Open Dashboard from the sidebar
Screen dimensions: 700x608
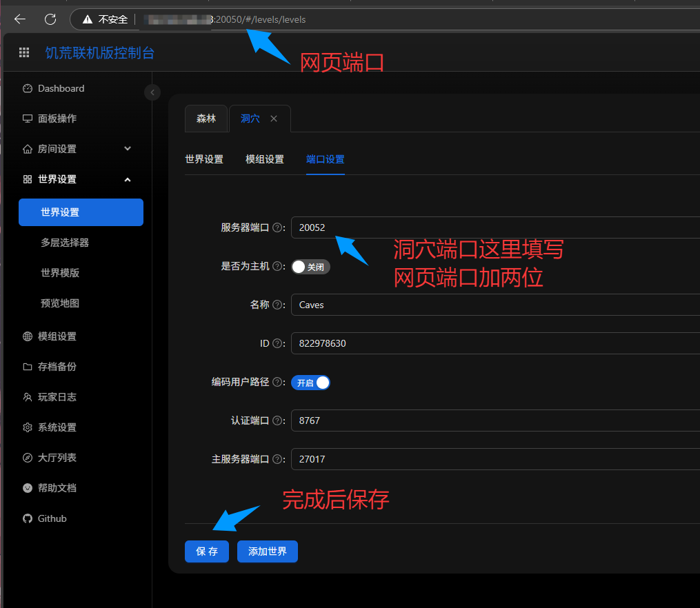pyautogui.click(x=61, y=88)
